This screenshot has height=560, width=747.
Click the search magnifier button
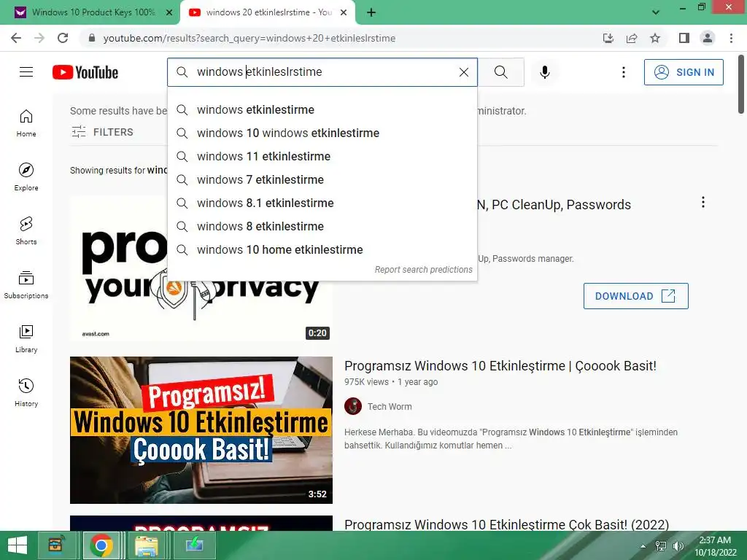pyautogui.click(x=500, y=72)
